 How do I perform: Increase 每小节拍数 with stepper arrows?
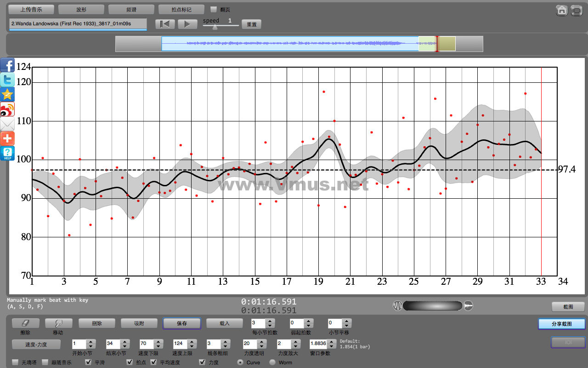[271, 321]
